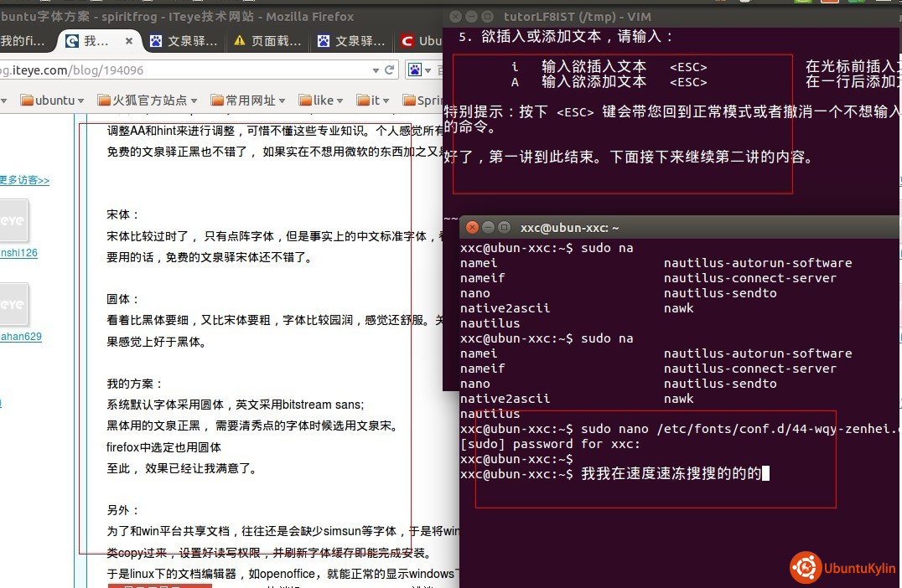Switch to the first 文泉驿 tab
902x588 pixels.
click(x=184, y=41)
